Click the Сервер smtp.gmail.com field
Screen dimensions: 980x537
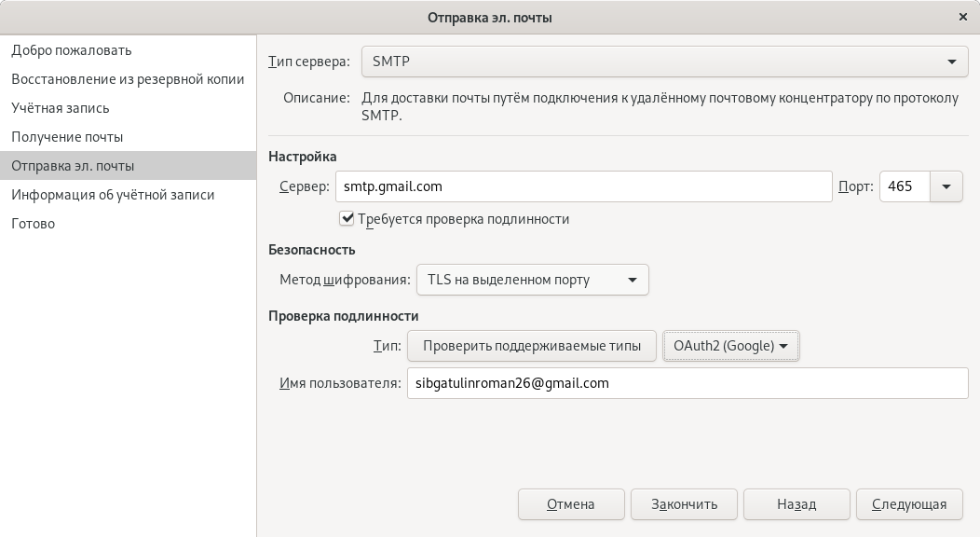coord(584,186)
